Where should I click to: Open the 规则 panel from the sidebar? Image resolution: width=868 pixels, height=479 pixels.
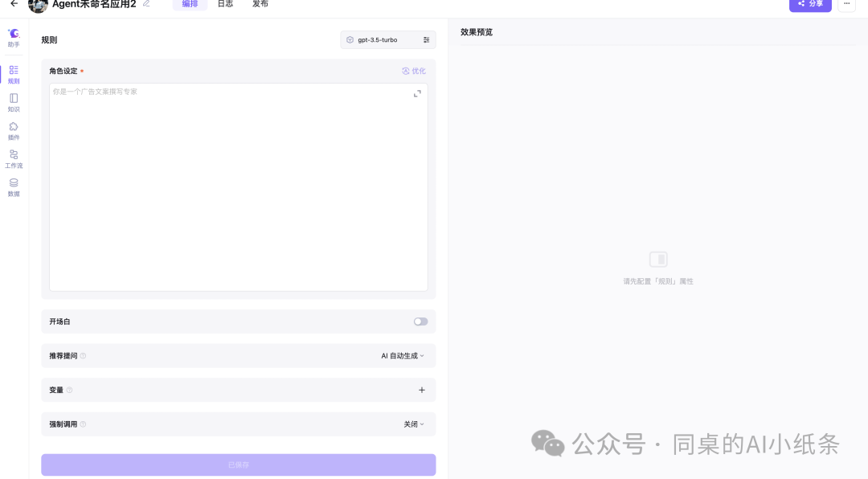[13, 74]
